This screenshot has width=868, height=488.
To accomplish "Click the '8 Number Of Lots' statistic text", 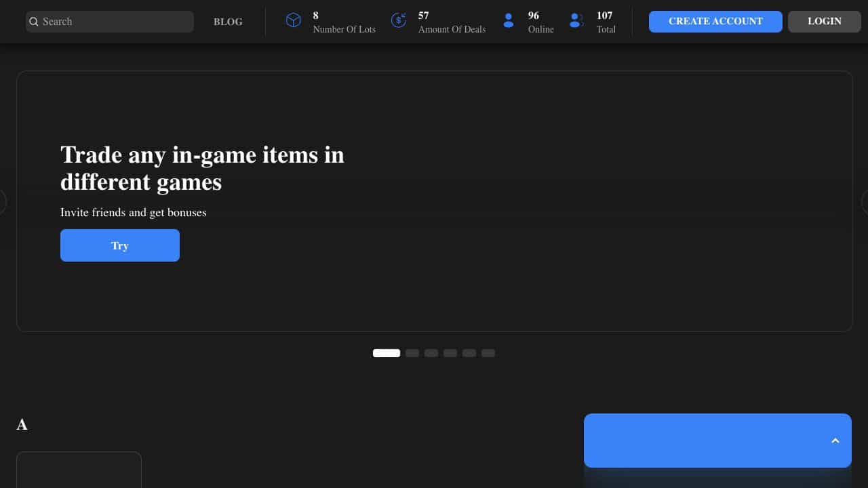I will coord(344,22).
